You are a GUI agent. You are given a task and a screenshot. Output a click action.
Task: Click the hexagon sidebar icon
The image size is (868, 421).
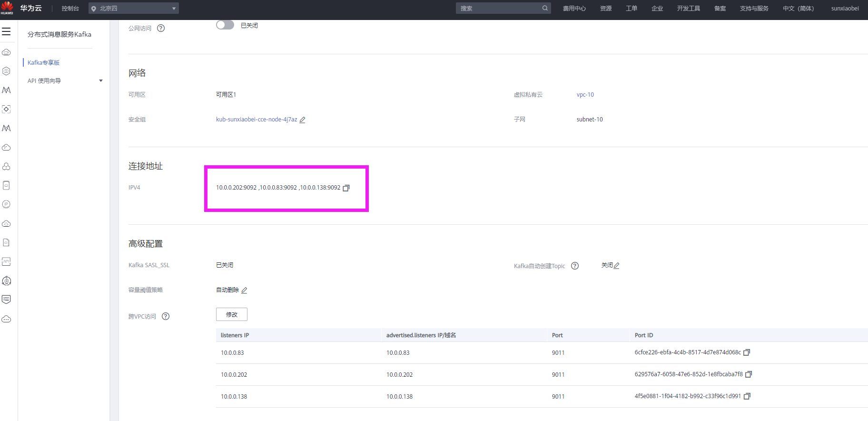[x=6, y=71]
